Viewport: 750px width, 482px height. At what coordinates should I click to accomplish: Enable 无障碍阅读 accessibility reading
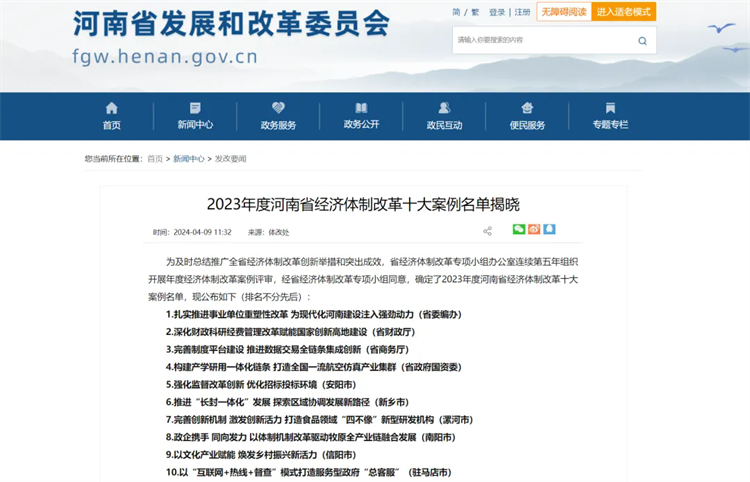pos(562,12)
